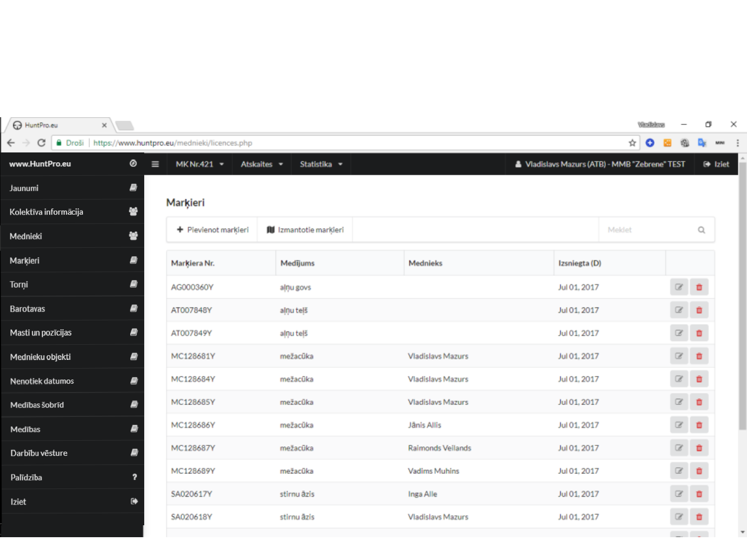This screenshot has width=747, height=560.
Task: Log out using top-right Iziet
Action: tap(716, 164)
